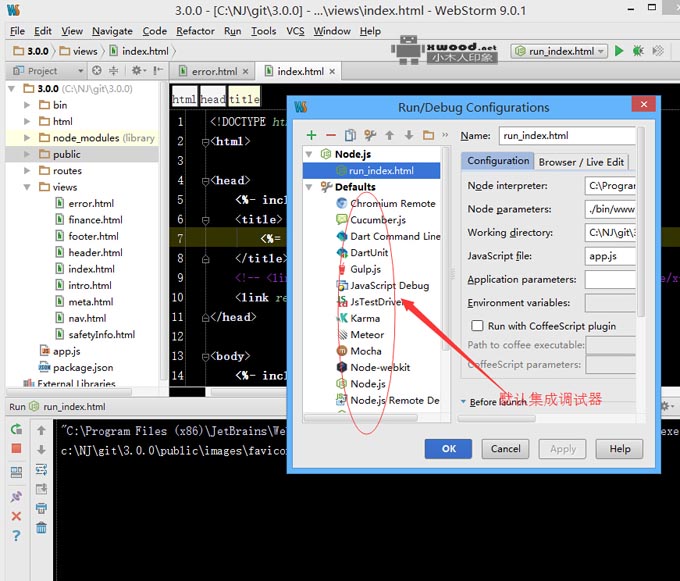Click Help button in dialog

point(619,449)
